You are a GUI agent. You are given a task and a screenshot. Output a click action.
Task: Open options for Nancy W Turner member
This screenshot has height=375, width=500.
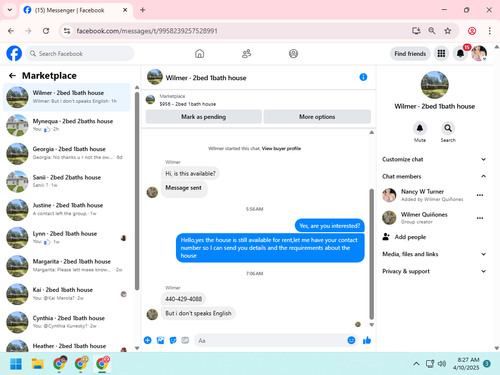tap(480, 195)
